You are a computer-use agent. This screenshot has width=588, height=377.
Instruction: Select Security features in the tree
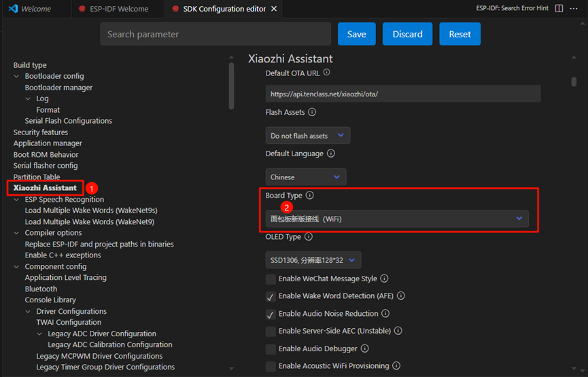pos(41,132)
